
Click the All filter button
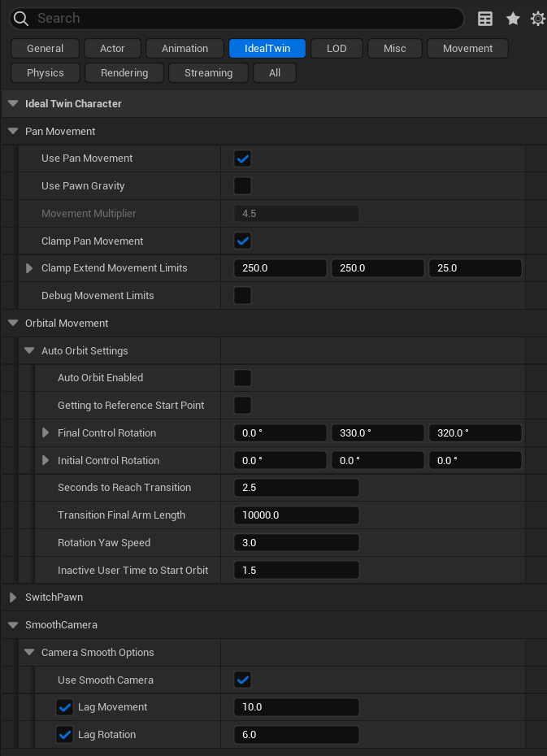[x=275, y=73]
